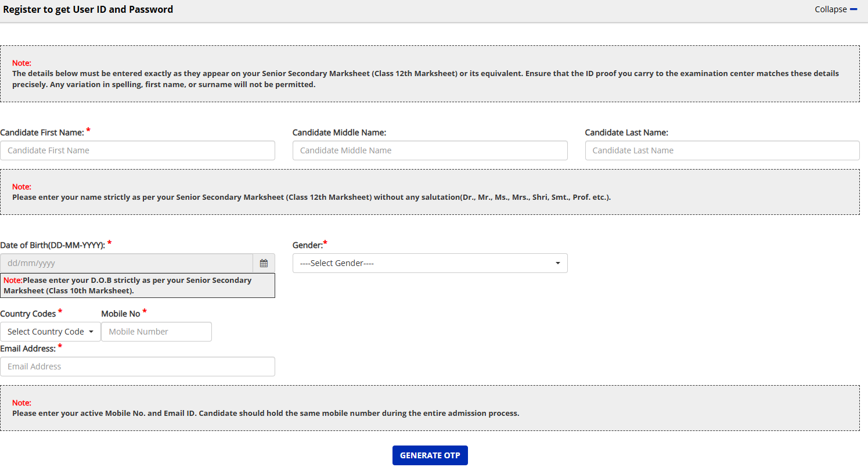Collapse the registration panel via Collapse text

(830, 9)
